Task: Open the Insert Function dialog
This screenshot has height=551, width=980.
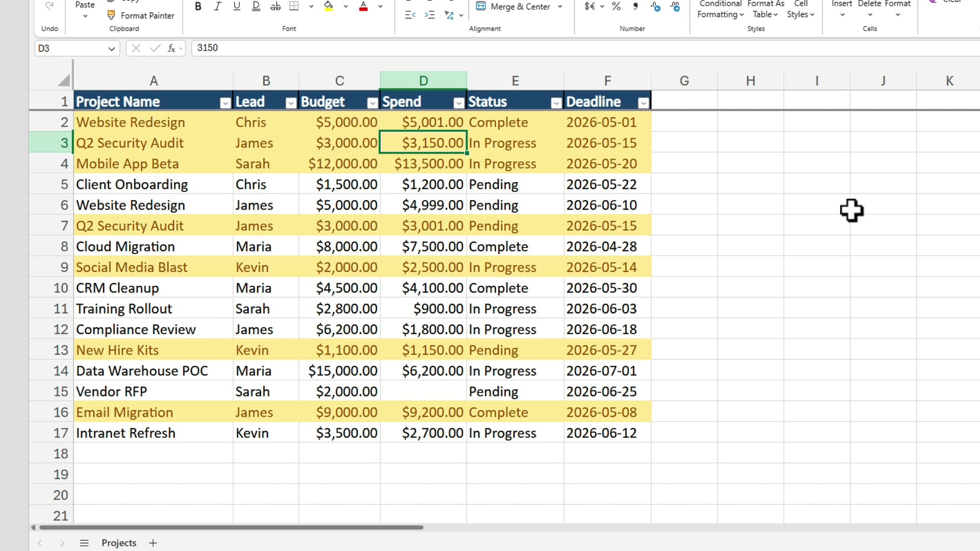Action: pos(171,48)
